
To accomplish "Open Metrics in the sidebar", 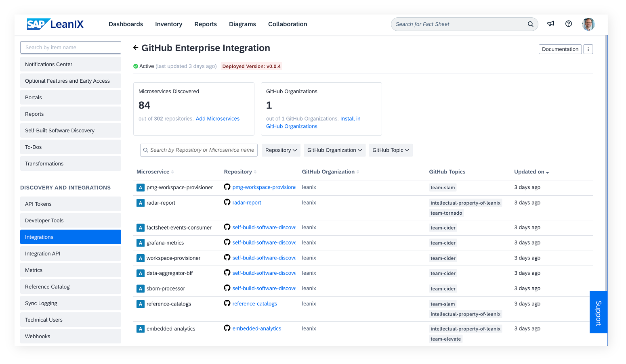I will pyautogui.click(x=71, y=270).
